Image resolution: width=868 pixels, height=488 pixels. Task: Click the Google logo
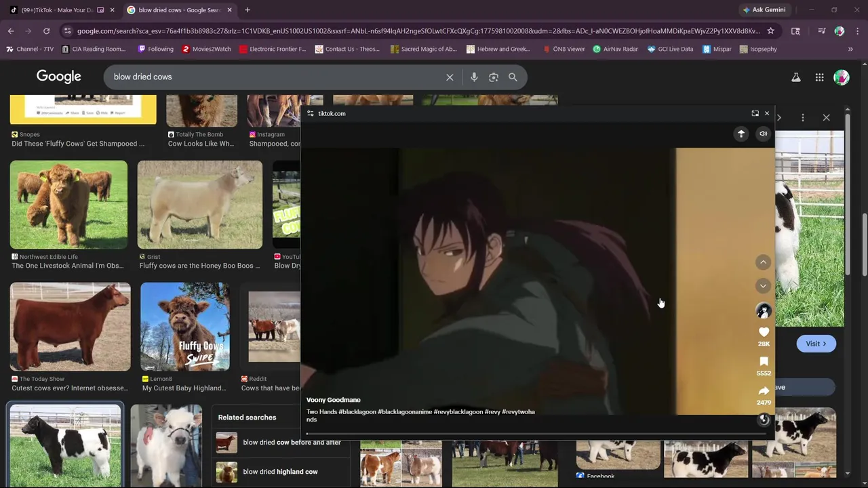[59, 77]
